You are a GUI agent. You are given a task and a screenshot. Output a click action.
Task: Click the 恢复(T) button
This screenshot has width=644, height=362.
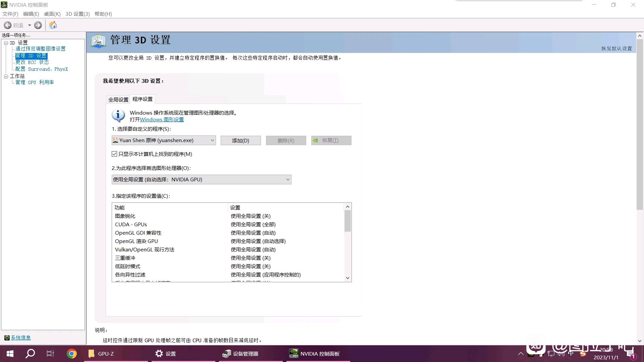click(331, 140)
